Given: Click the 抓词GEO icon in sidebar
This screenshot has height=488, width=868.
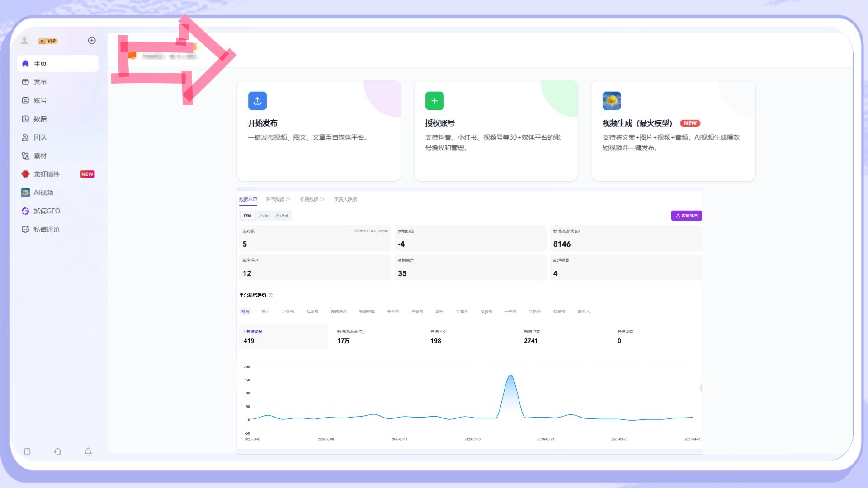Looking at the screenshot, I should (x=25, y=211).
